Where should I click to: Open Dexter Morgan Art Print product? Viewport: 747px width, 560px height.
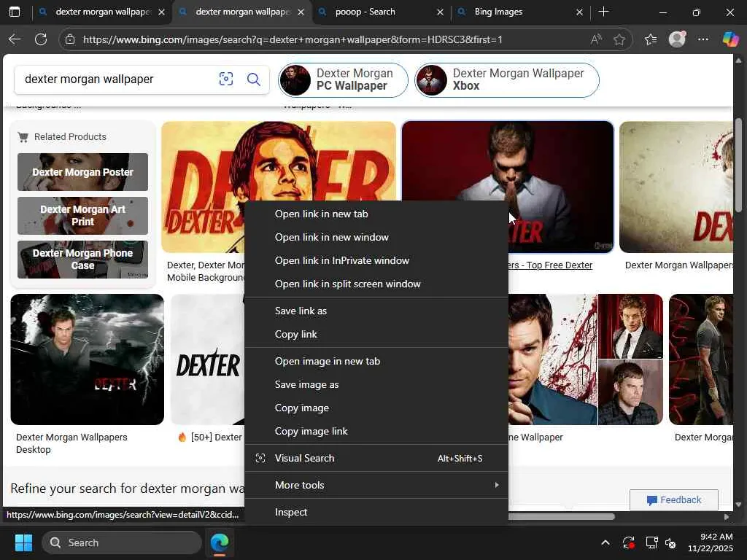83,216
